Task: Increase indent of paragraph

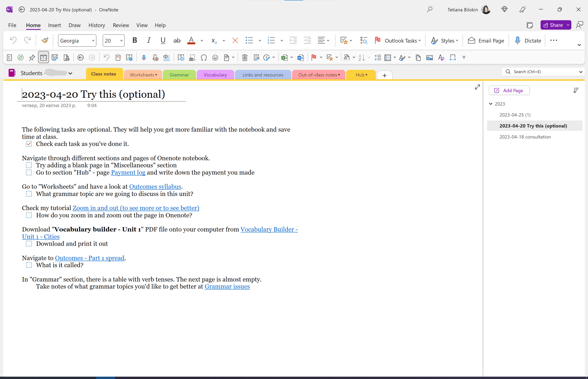Action: tap(307, 41)
